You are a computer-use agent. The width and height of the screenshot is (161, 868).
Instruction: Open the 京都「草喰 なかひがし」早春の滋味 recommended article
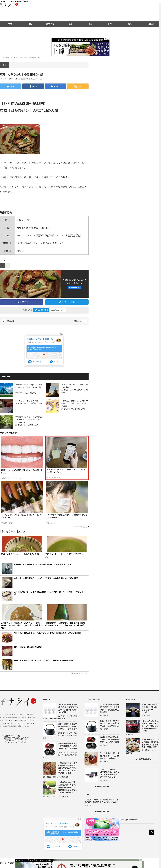click(22, 544)
